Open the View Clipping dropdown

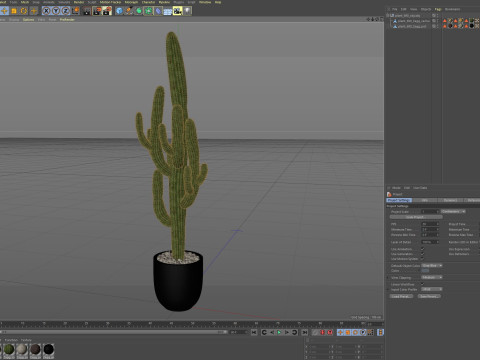point(432,277)
